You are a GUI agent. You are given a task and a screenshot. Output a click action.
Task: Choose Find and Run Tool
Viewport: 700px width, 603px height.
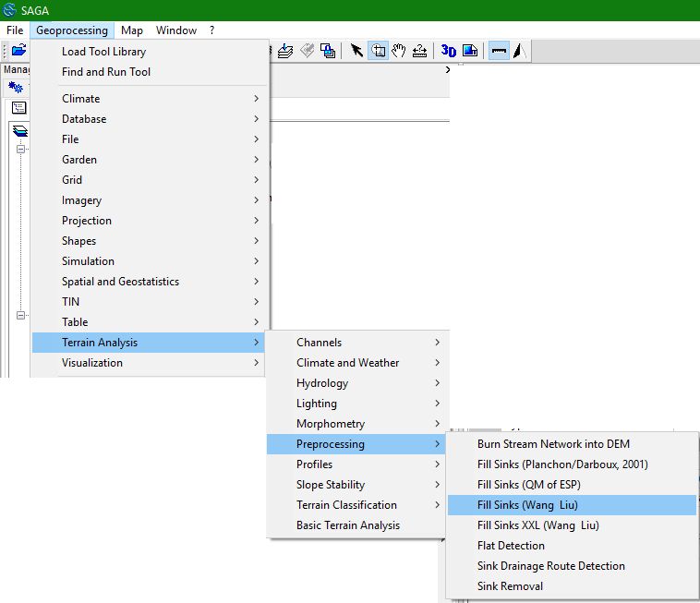pyautogui.click(x=151, y=72)
